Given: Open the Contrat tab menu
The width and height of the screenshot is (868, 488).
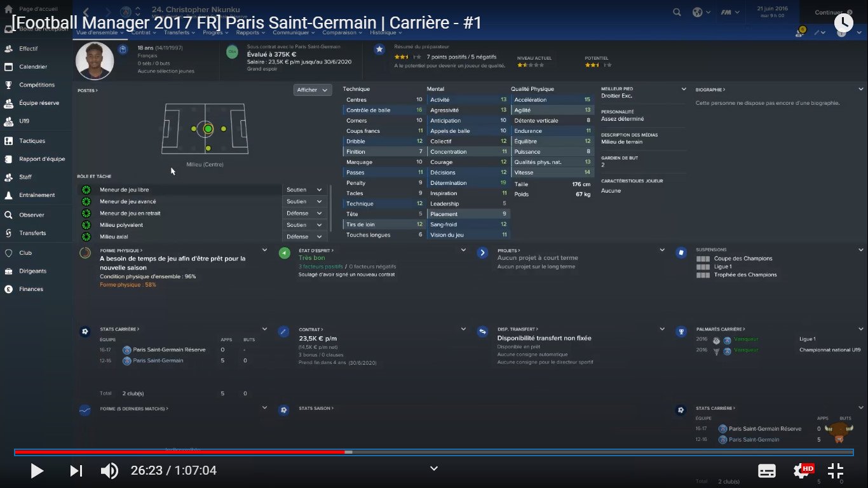Looking at the screenshot, I should tap(143, 32).
